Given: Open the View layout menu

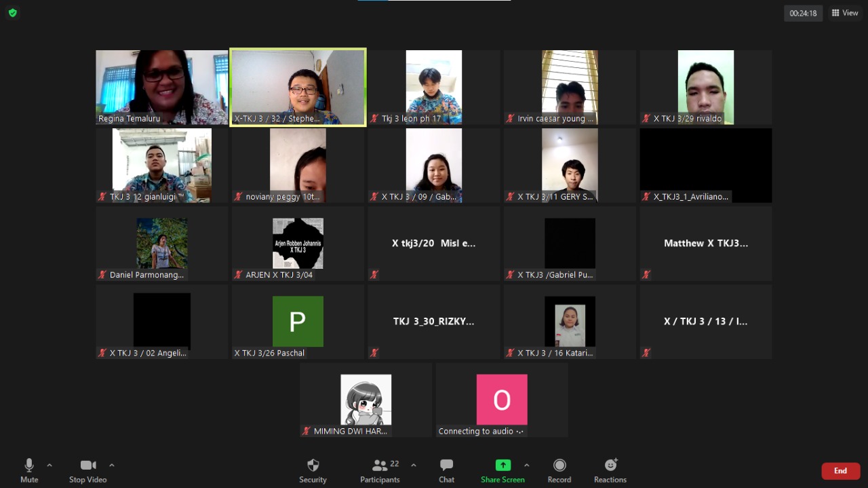Looking at the screenshot, I should pyautogui.click(x=845, y=13).
